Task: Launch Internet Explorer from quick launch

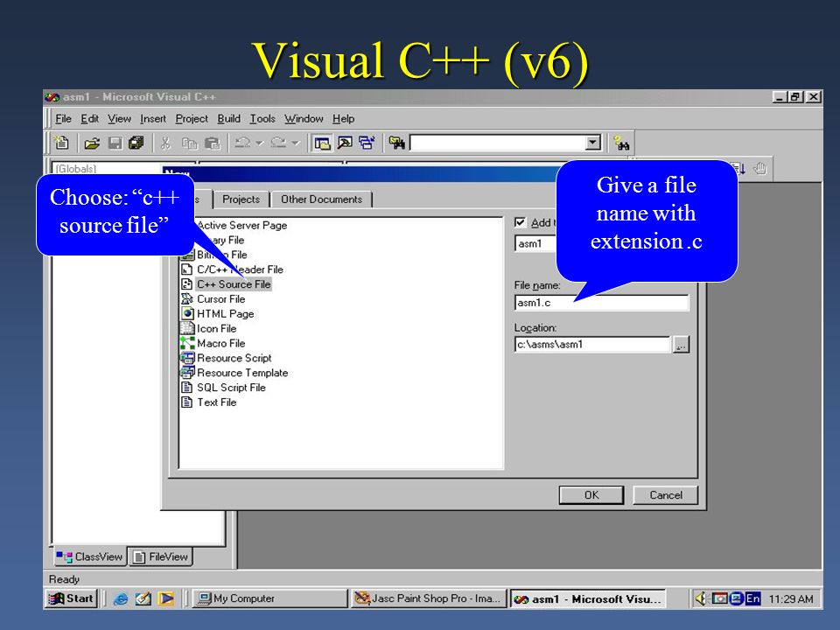Action: point(121,598)
